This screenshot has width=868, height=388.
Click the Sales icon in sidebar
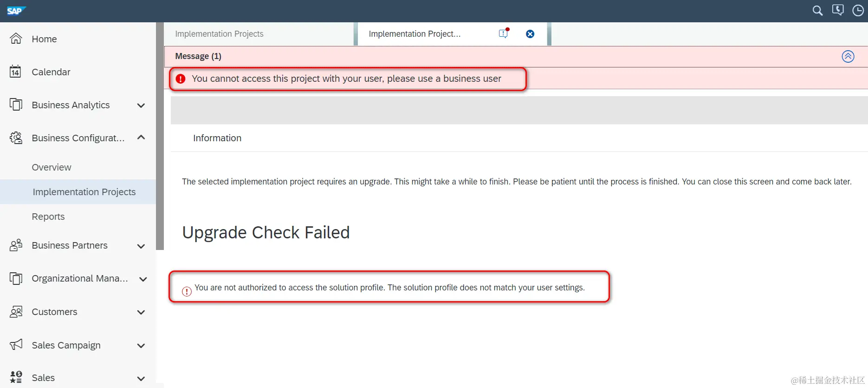coord(16,377)
